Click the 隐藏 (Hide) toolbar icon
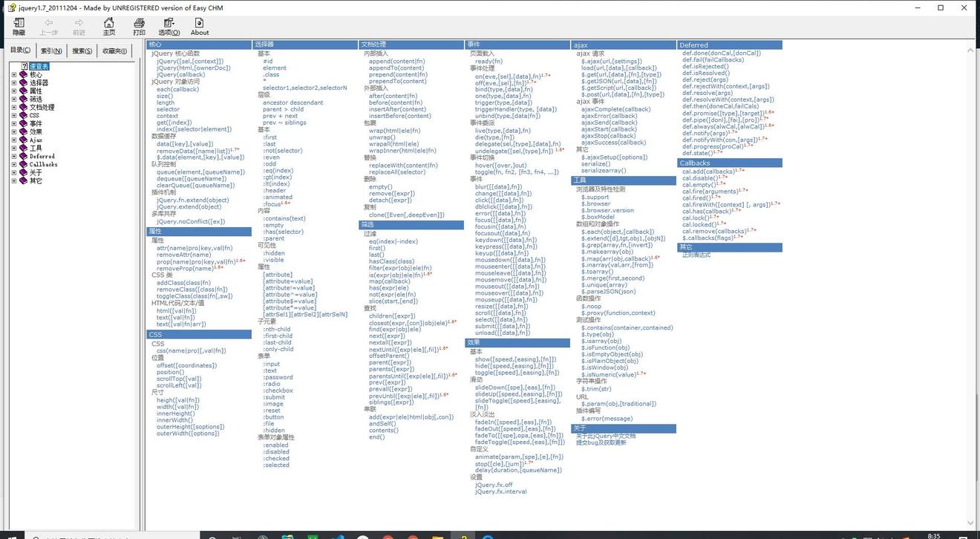This screenshot has width=980, height=539. (x=19, y=26)
